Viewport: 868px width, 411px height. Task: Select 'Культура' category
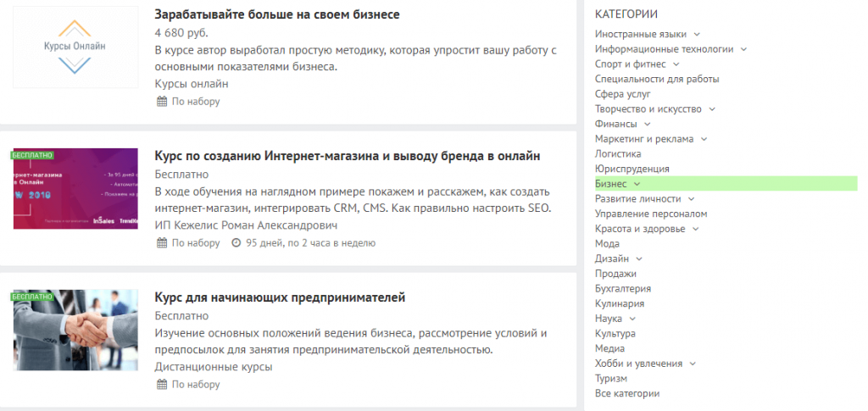(x=615, y=334)
